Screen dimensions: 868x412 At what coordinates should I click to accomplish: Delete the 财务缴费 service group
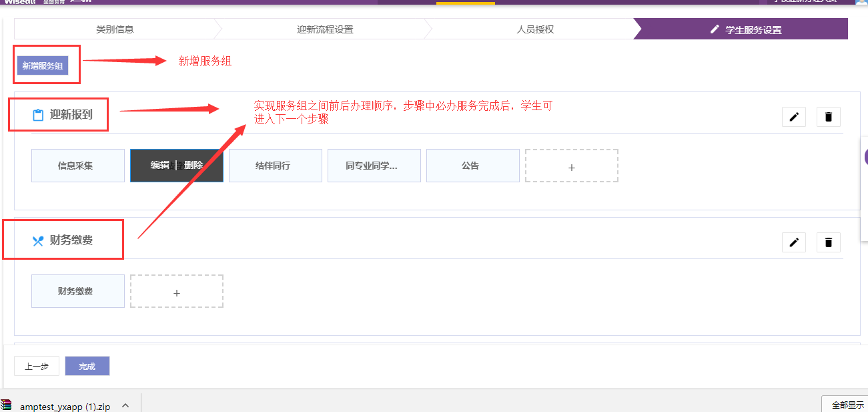pyautogui.click(x=829, y=242)
